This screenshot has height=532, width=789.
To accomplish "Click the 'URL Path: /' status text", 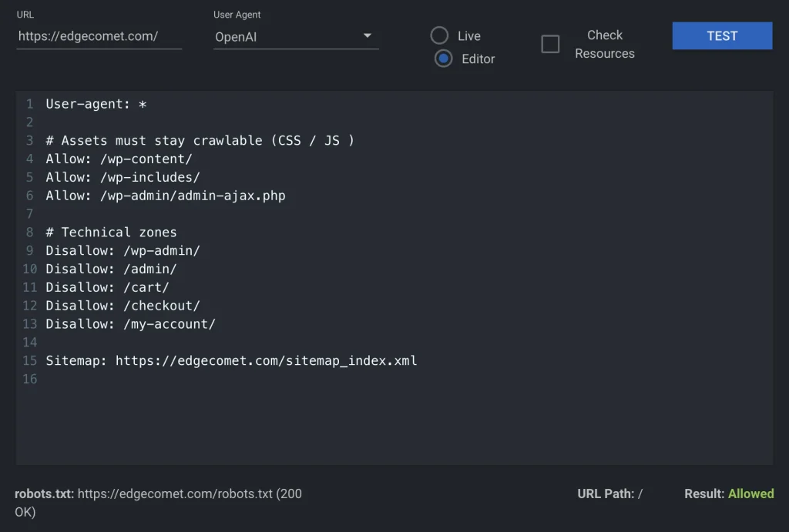I will 610,494.
